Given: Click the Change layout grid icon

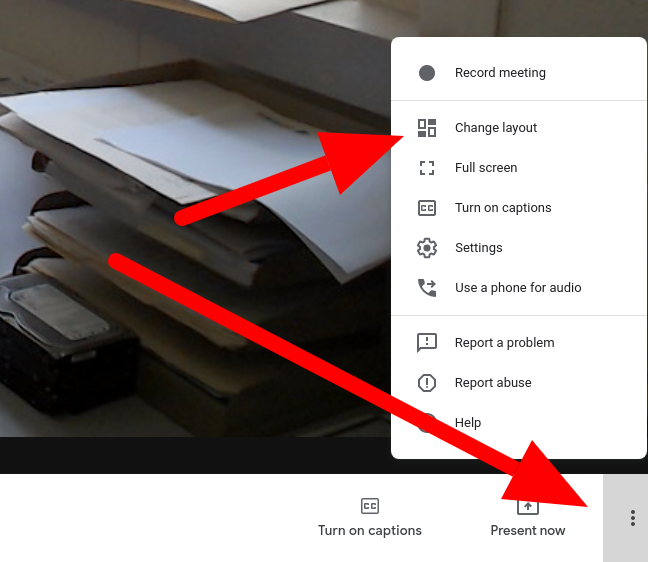Looking at the screenshot, I should [426, 128].
